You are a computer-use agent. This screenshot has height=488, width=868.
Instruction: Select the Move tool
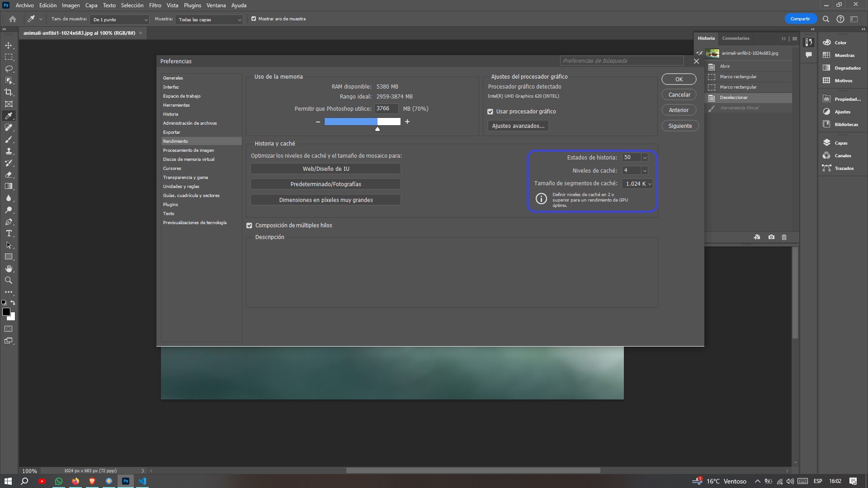point(9,45)
